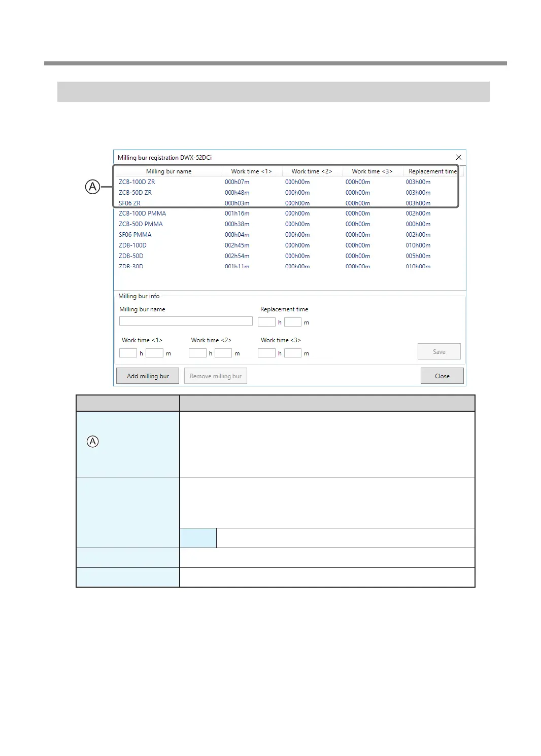This screenshot has height=756, width=541.
Task: Click the Work time <1> hours field
Action: click(x=128, y=353)
